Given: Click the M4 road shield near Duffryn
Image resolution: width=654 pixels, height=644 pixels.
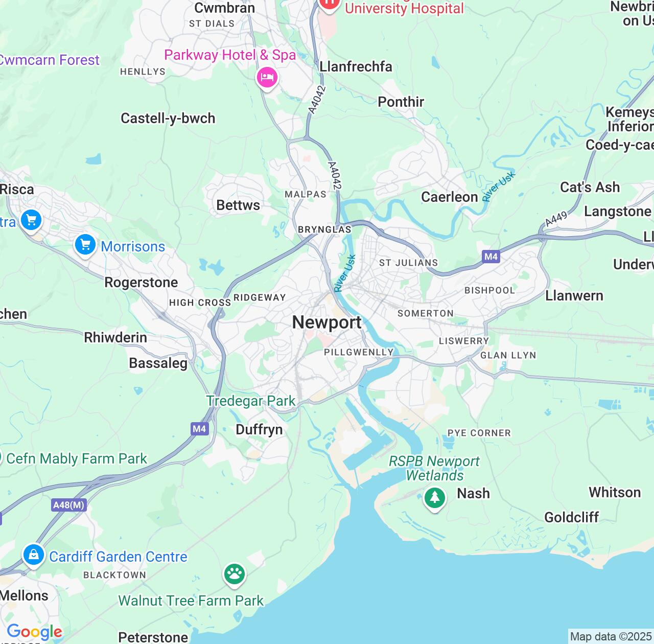Looking at the screenshot, I should pyautogui.click(x=199, y=429).
